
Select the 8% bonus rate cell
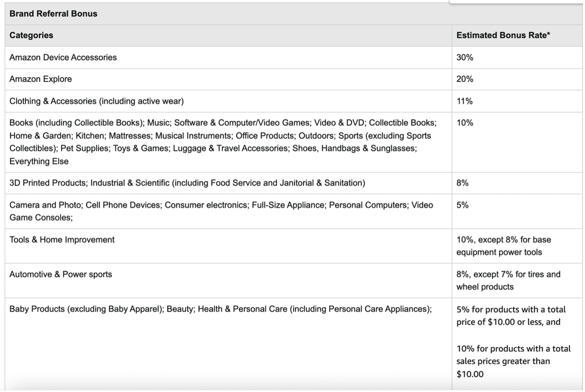(462, 183)
